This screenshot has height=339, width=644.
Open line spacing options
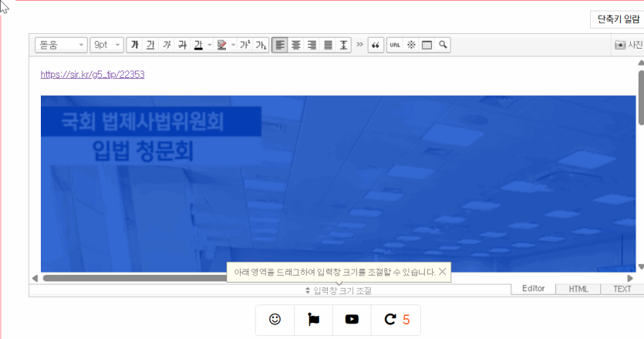pos(344,45)
